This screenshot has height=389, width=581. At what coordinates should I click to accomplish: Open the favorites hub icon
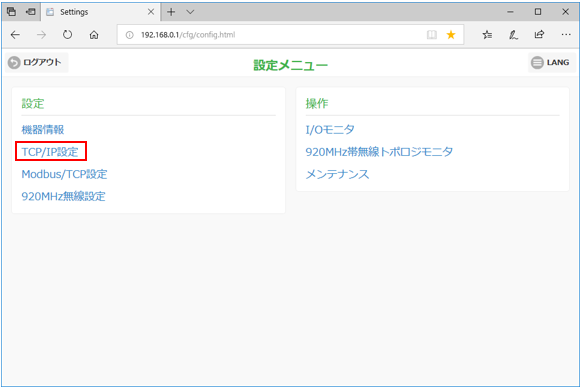tap(487, 35)
